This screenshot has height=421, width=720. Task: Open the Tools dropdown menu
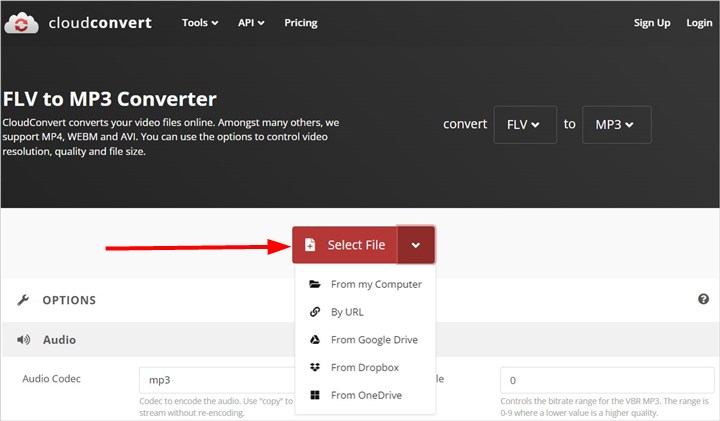coord(201,23)
